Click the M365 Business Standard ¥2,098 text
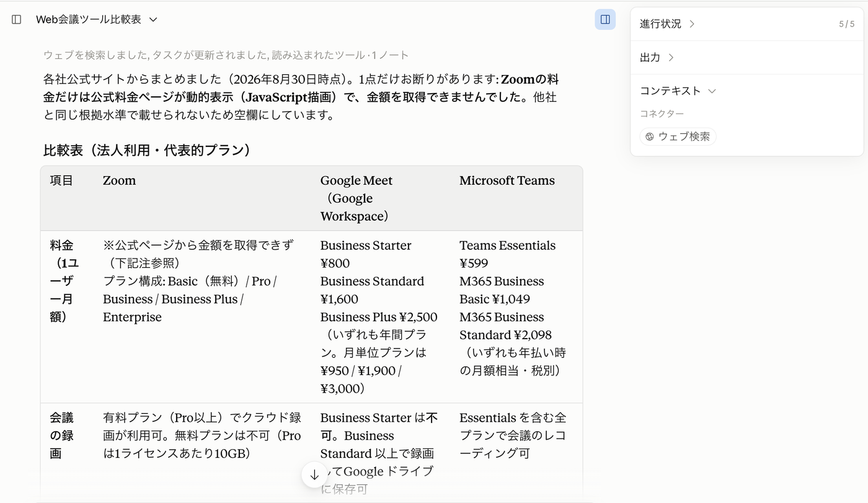Viewport: 868px width, 503px height. (x=505, y=326)
